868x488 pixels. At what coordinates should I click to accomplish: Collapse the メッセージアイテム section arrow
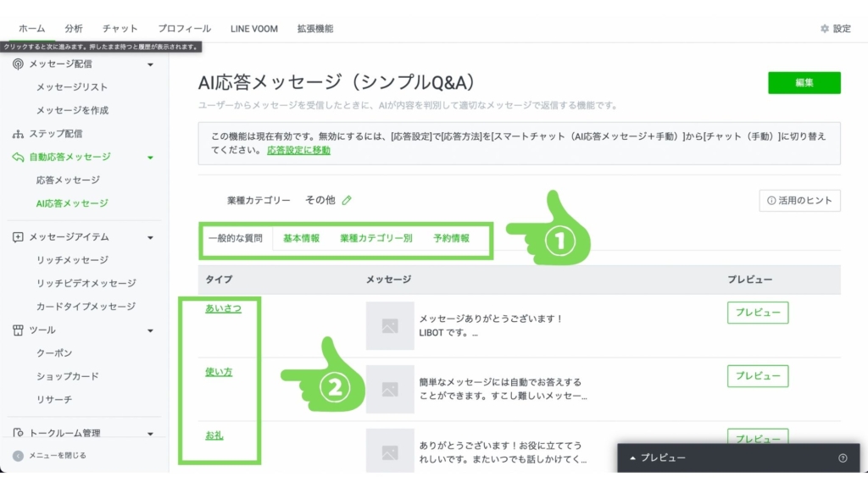[x=150, y=237]
